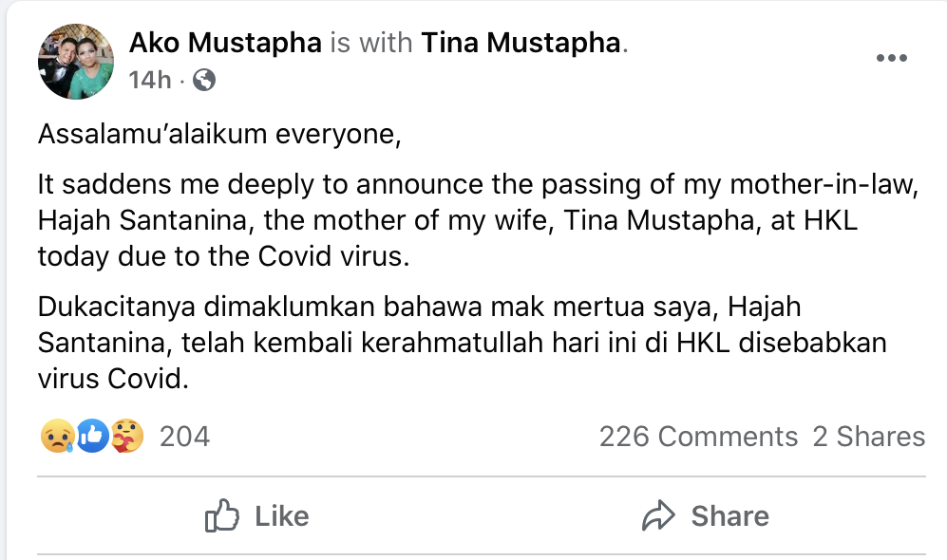This screenshot has height=560, width=947.
Task: Open tagged Tina Mustapha's profile in header
Action: [x=521, y=43]
